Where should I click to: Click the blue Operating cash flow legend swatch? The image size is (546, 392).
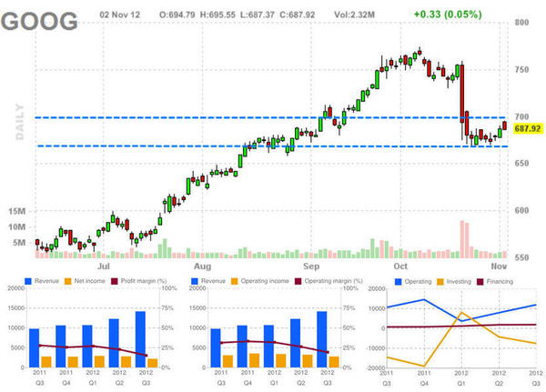pos(399,282)
